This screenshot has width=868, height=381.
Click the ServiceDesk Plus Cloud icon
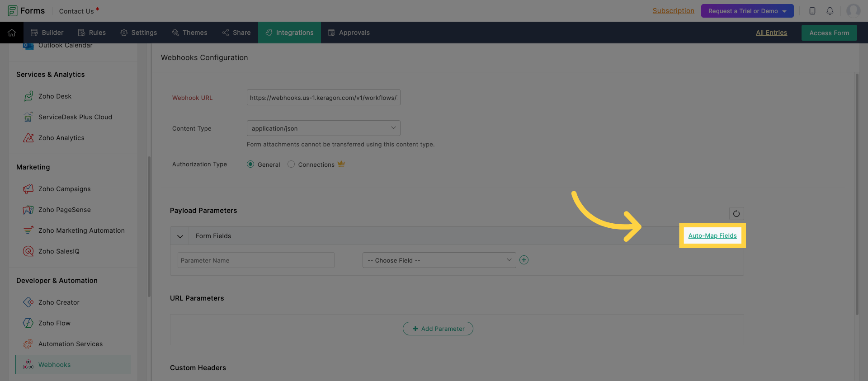click(28, 117)
